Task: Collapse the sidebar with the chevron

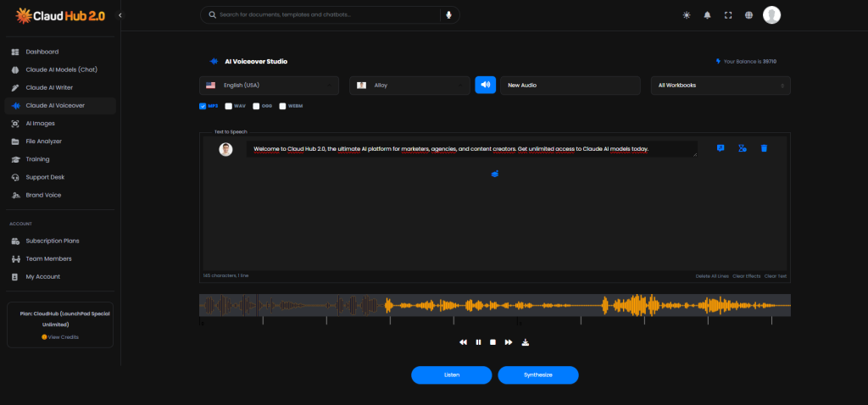Action: [x=120, y=15]
